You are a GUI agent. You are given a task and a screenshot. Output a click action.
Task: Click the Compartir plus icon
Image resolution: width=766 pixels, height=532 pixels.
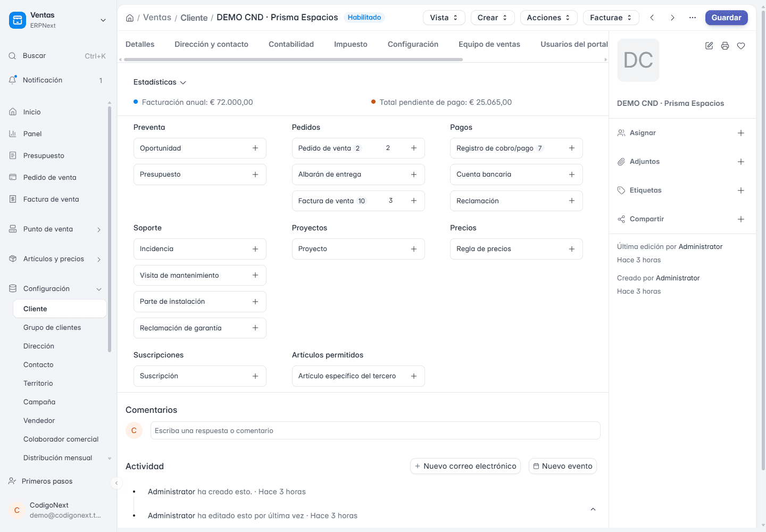(741, 219)
